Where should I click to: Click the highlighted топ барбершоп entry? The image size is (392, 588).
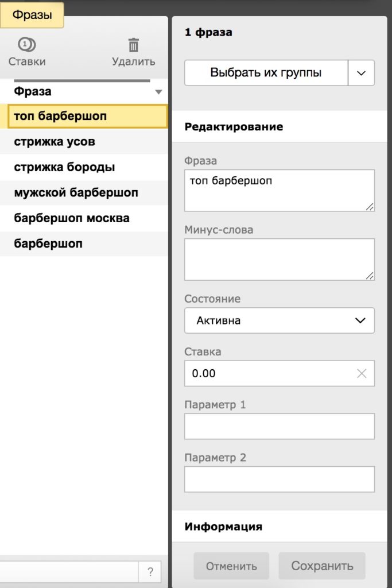click(61, 115)
